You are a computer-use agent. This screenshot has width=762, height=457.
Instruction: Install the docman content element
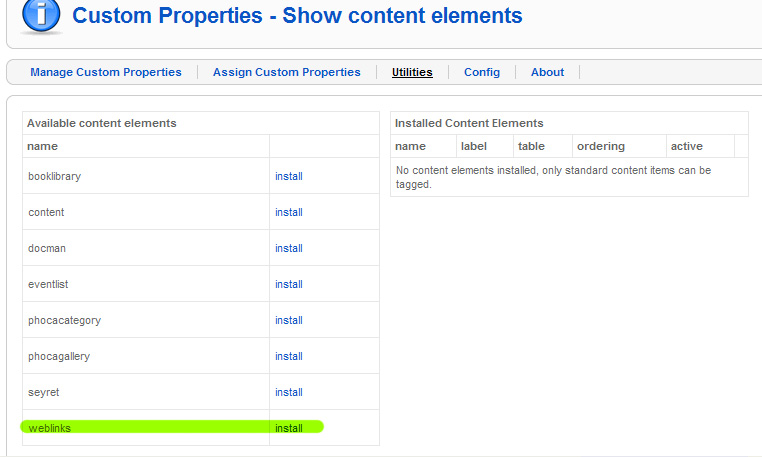point(289,248)
